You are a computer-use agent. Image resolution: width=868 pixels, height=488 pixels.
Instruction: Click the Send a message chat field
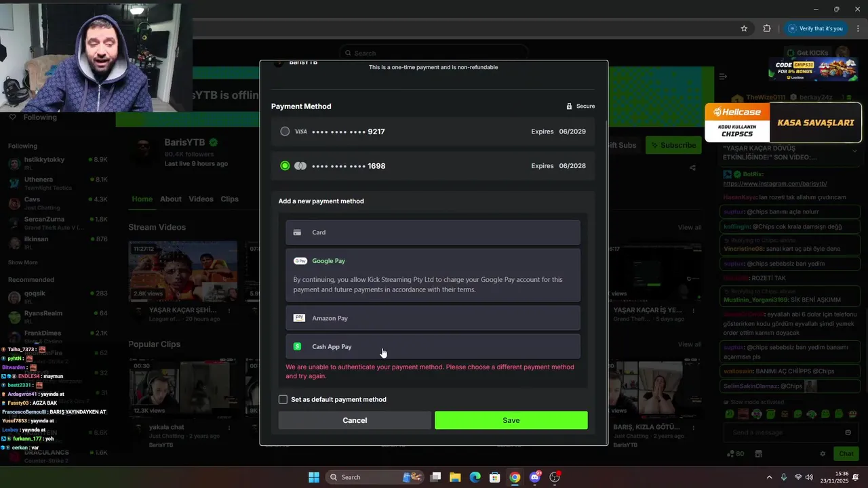point(790,432)
